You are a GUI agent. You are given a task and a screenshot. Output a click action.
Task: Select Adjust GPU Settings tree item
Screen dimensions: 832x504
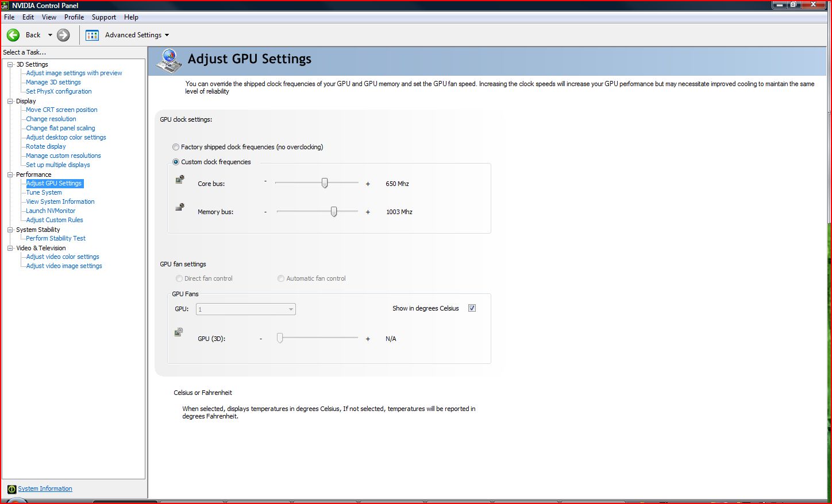(x=54, y=183)
